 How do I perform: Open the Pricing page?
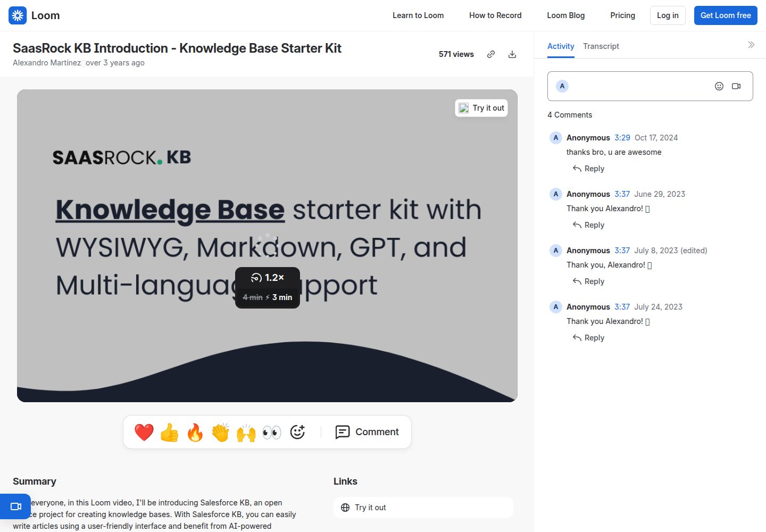click(x=623, y=15)
